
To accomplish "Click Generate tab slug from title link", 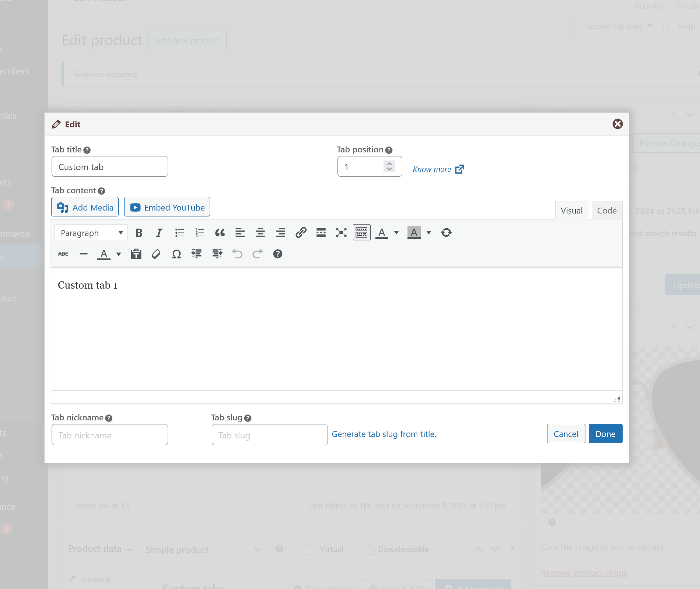I will pos(384,434).
